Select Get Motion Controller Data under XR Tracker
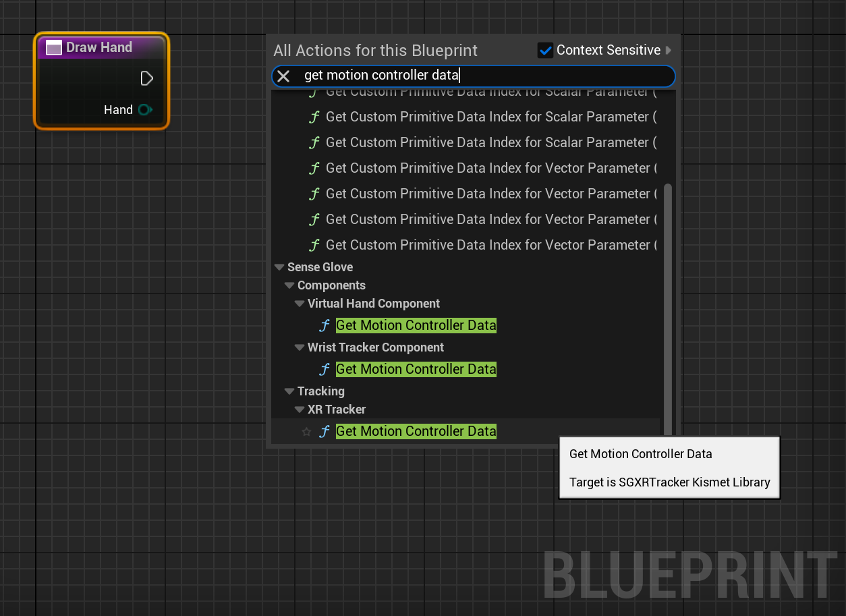846x616 pixels. pos(416,431)
